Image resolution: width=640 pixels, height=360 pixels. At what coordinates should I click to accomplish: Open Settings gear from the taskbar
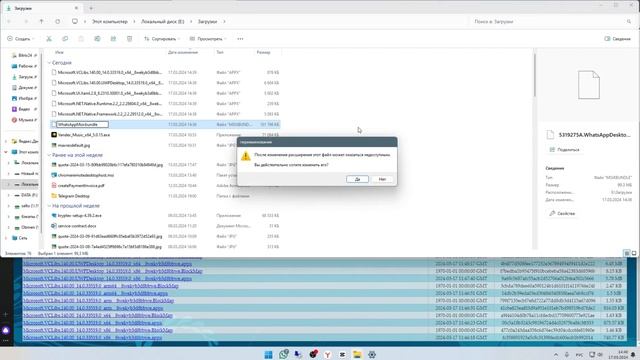tap(372, 354)
